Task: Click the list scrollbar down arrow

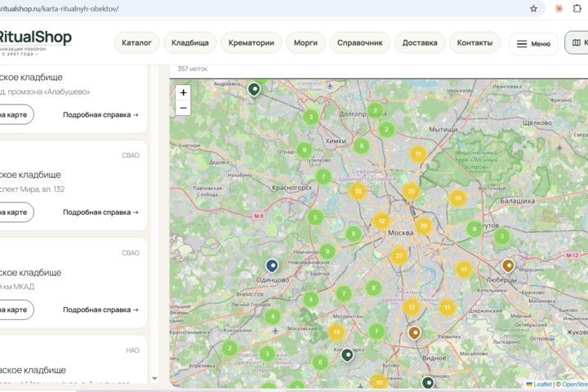Action: [154, 378]
